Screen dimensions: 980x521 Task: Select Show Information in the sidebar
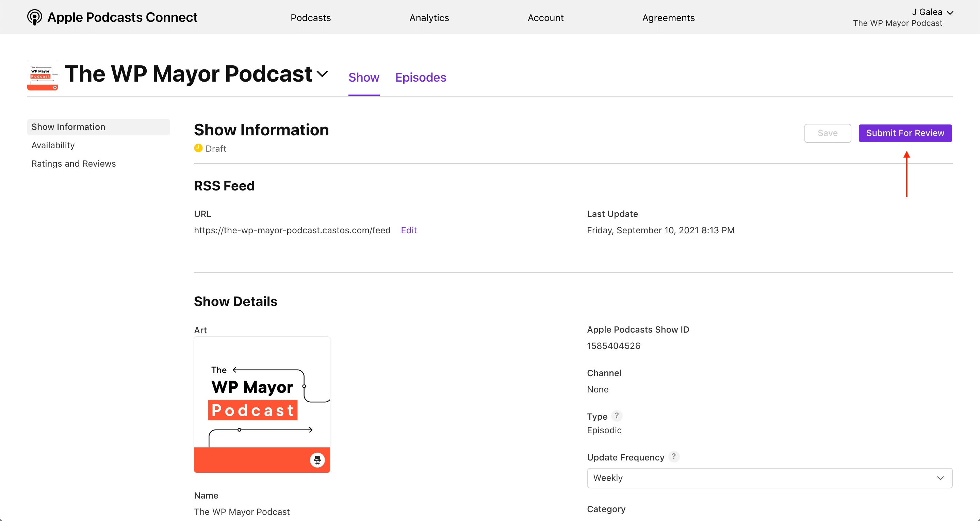pos(99,127)
